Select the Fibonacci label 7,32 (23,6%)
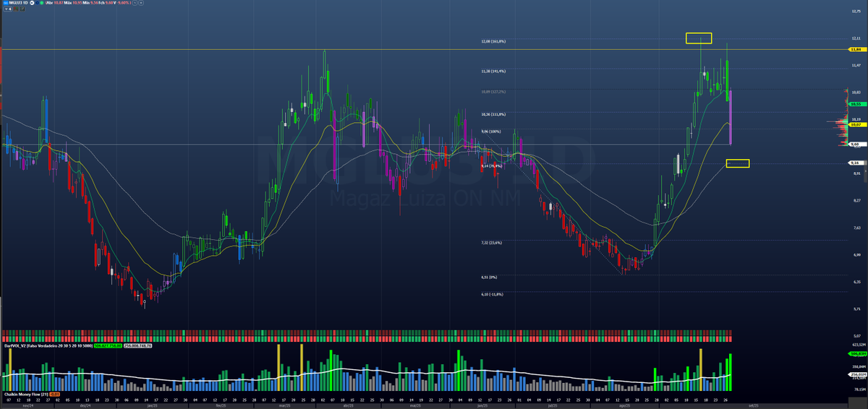The width and height of the screenshot is (868, 409). (492, 243)
